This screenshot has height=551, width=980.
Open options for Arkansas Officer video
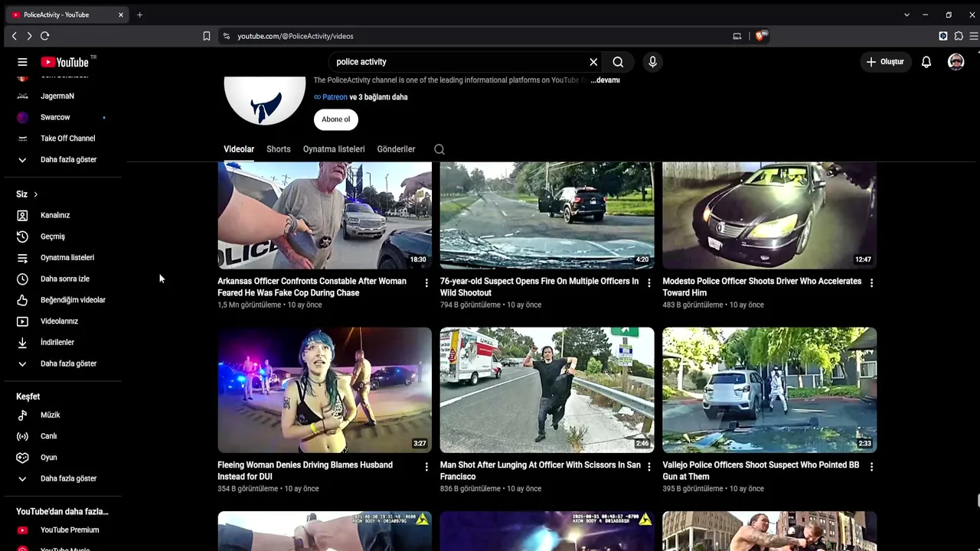426,283
